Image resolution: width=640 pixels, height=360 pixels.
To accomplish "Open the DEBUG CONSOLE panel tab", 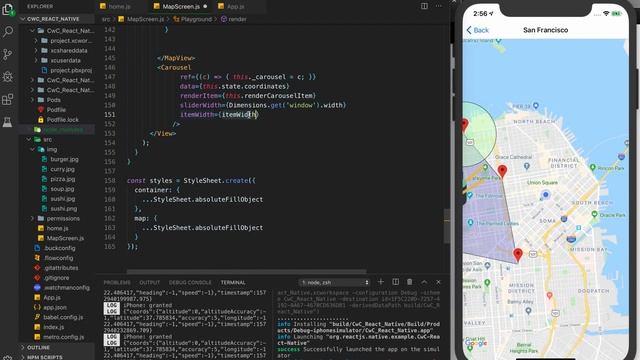I will 190,282.
